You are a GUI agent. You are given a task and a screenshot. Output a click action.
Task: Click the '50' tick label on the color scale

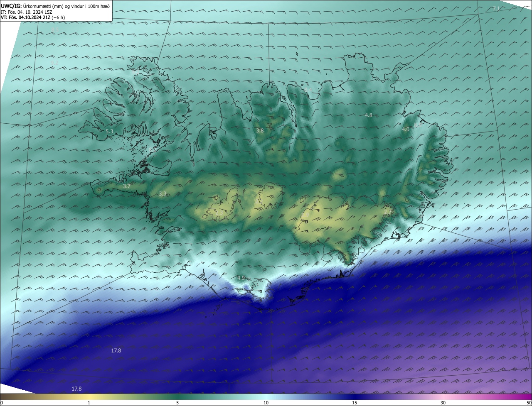pyautogui.click(x=529, y=403)
